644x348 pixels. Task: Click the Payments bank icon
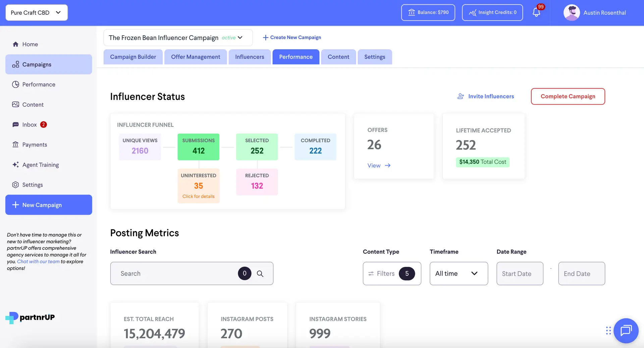tap(15, 144)
